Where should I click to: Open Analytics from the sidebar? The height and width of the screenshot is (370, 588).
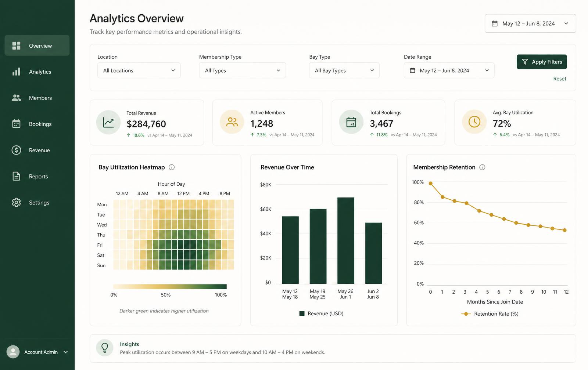37,72
